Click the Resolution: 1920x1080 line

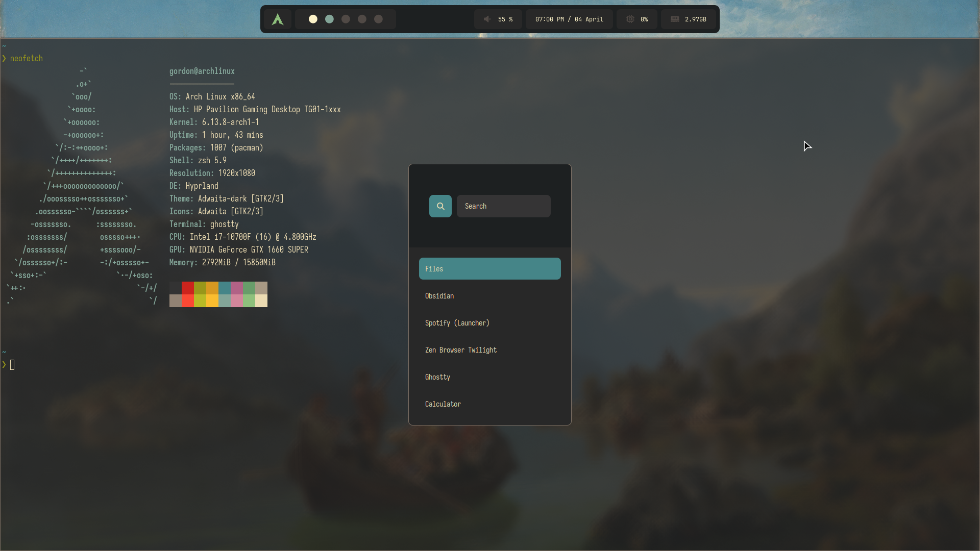click(x=212, y=173)
